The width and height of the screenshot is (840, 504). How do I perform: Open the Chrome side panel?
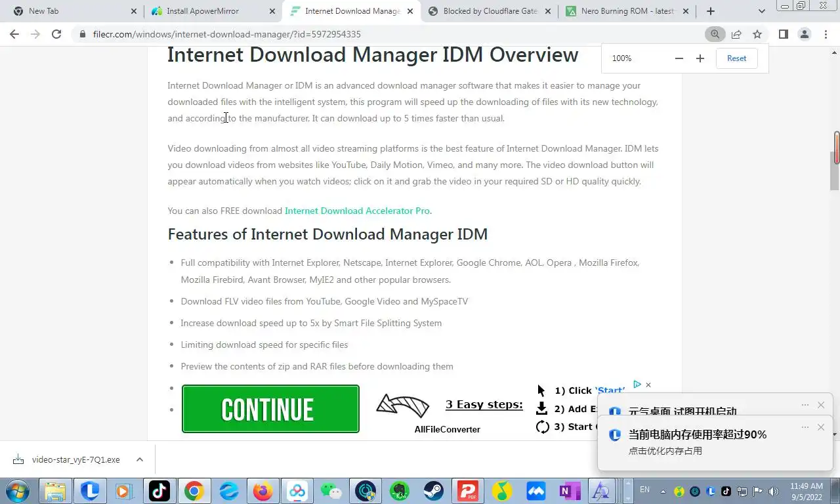tap(783, 34)
